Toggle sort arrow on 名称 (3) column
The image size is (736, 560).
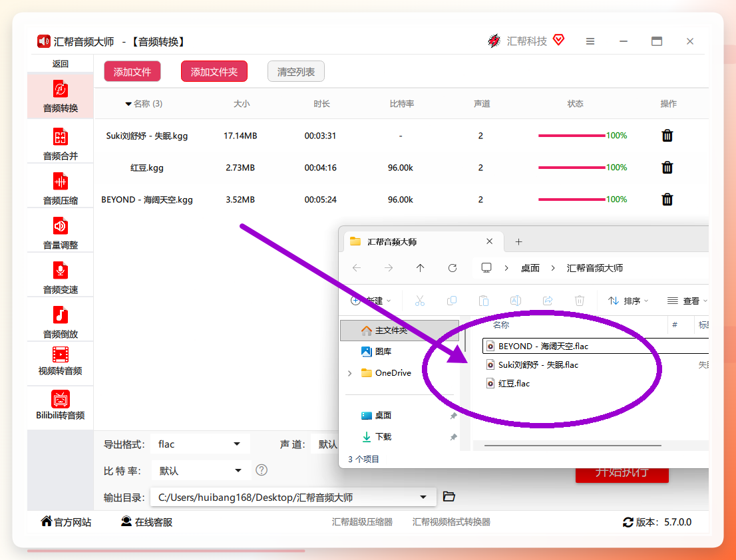[x=128, y=104]
